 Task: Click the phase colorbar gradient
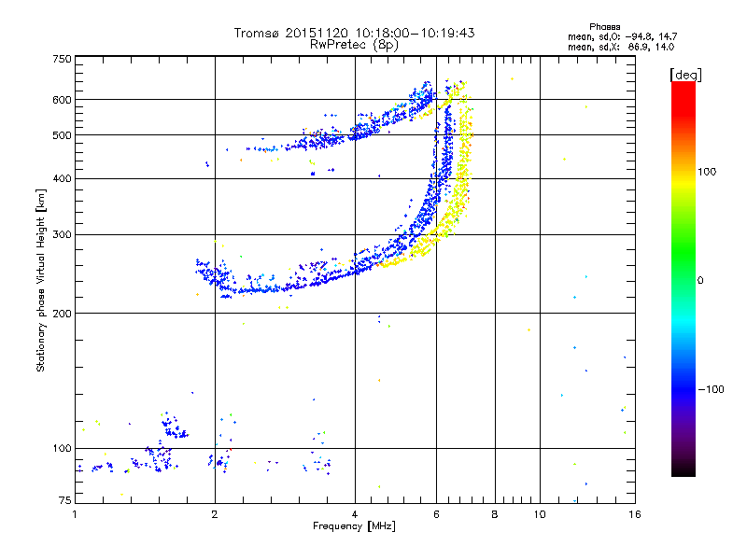point(684,278)
